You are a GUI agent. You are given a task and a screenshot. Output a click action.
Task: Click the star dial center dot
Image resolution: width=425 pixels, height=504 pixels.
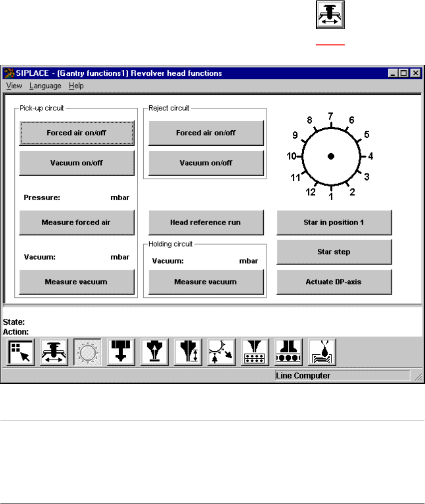[x=331, y=156]
